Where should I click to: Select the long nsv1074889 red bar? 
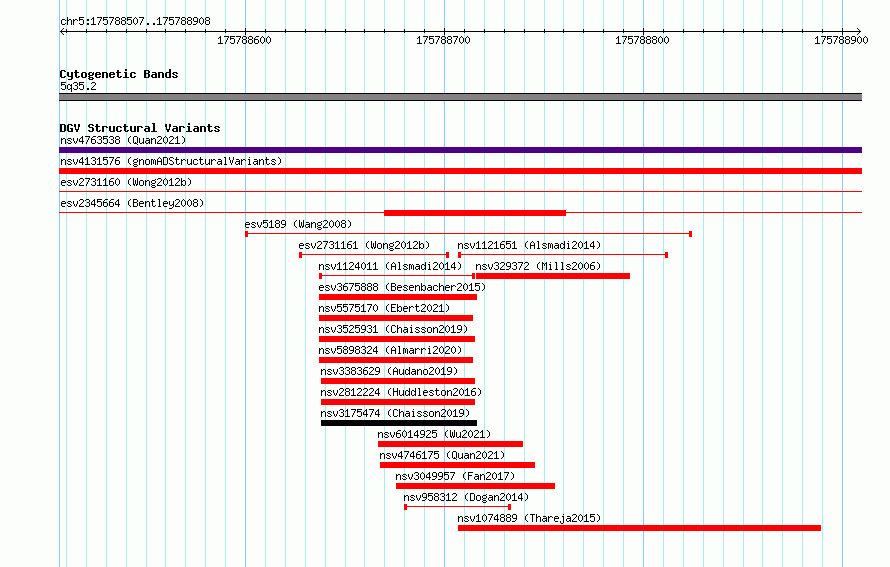(x=640, y=528)
